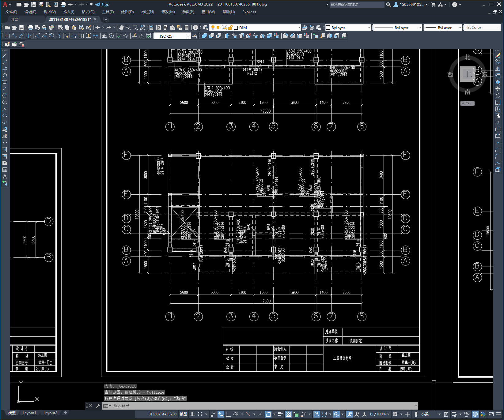Viewport: 504px width, 420px height.
Task: Open the ByLayer linetype dropdown
Action: 420,28
